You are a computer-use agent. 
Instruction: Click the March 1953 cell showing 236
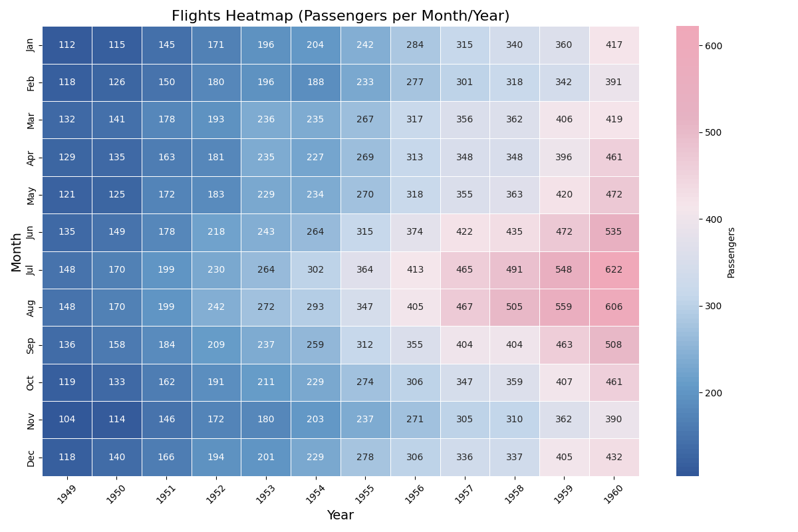click(266, 120)
